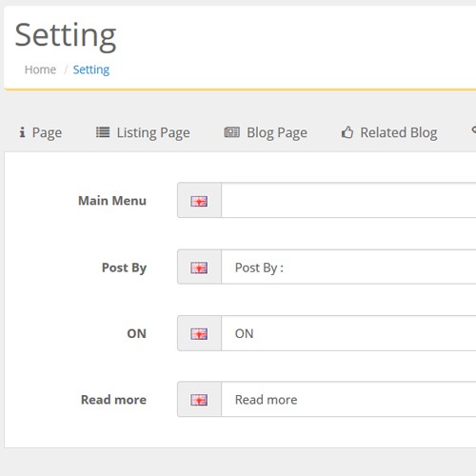Click into the ON text input
476x476 pixels.
pyautogui.click(x=348, y=333)
